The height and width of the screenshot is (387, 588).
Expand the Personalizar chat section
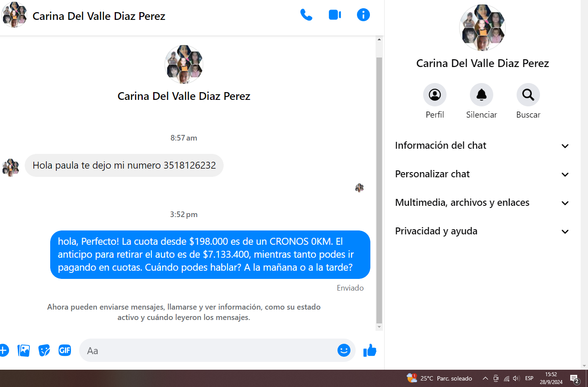(x=482, y=174)
